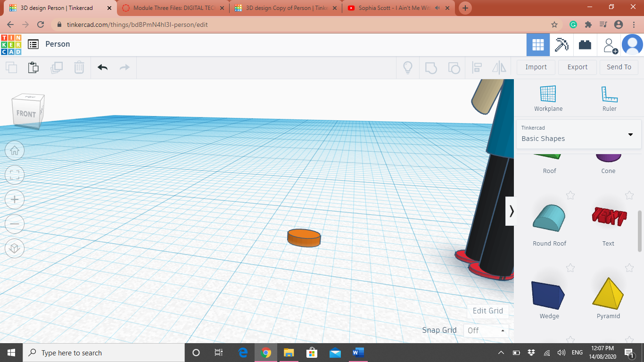Image resolution: width=644 pixels, height=362 pixels.
Task: Open File Explorer from taskbar
Action: 289,353
